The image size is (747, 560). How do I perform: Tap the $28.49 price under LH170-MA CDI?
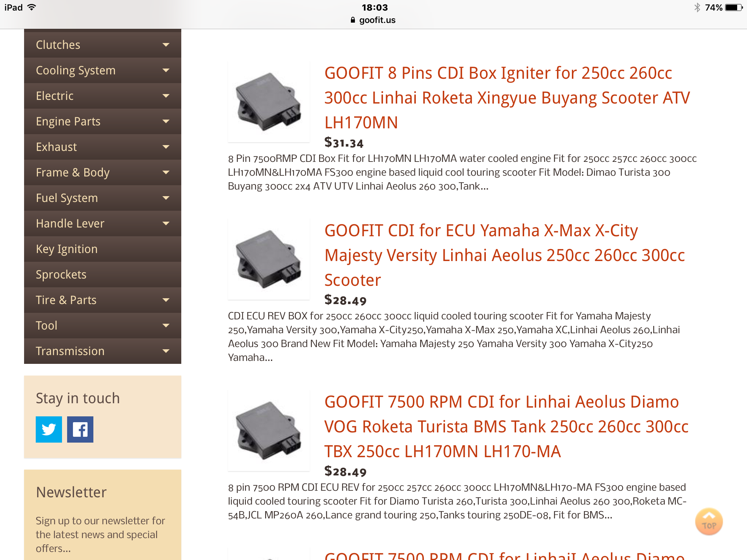[345, 471]
